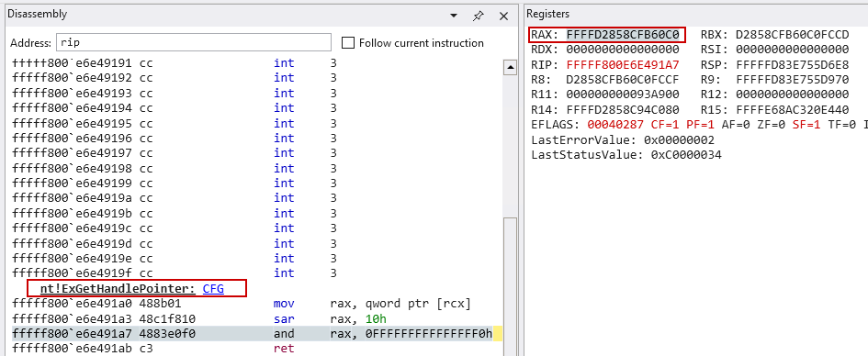Screen dimensions: 868x356
Task: Close the Disassembly panel
Action: [x=503, y=16]
